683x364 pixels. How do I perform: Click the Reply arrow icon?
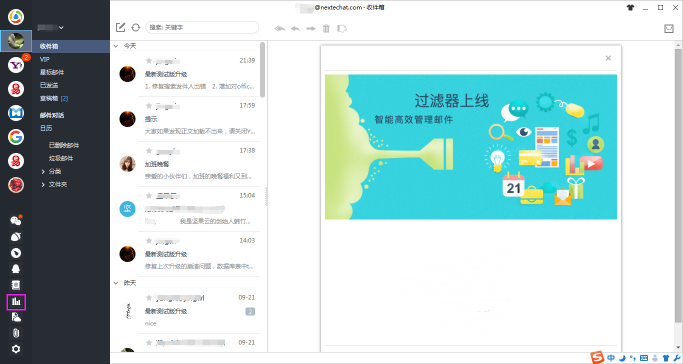pyautogui.click(x=295, y=29)
